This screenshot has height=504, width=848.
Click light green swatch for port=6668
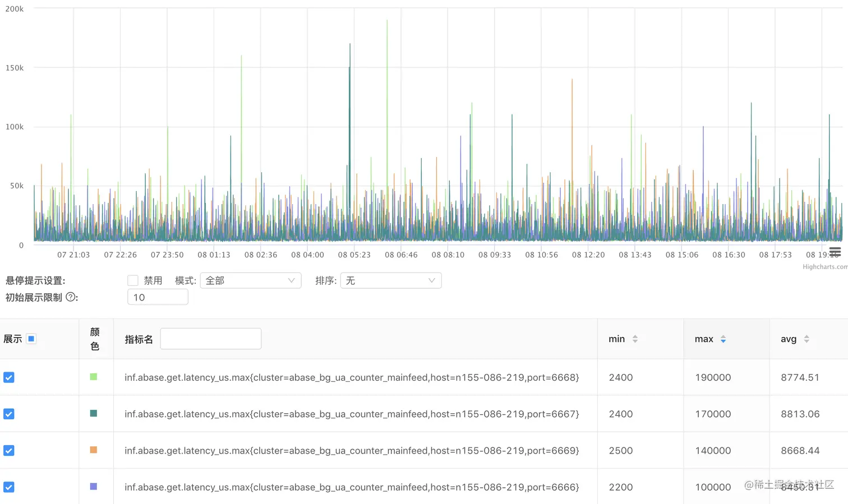(94, 377)
